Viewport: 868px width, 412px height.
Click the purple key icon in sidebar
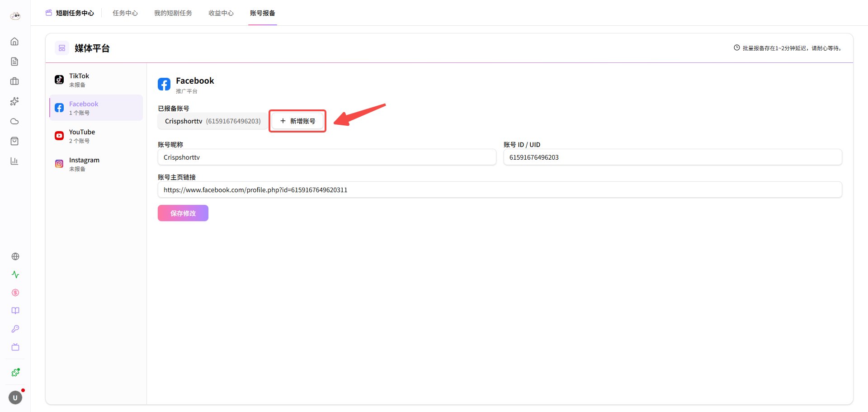15,329
